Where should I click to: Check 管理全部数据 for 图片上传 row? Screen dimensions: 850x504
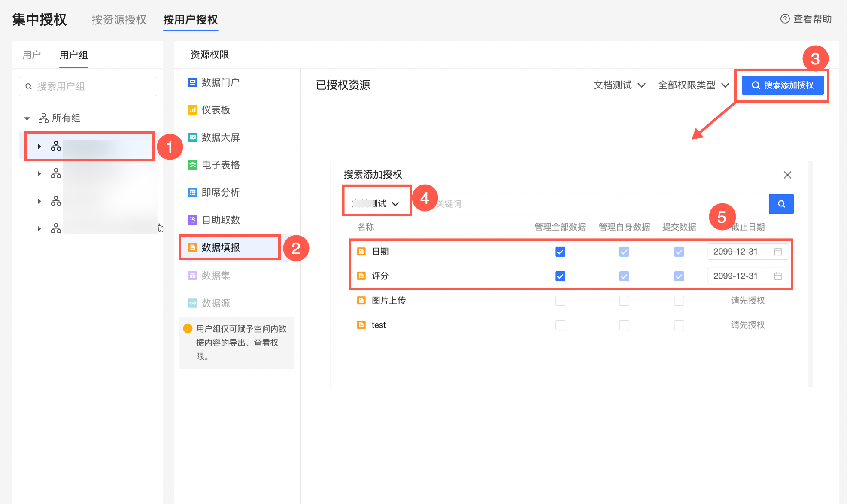point(560,301)
